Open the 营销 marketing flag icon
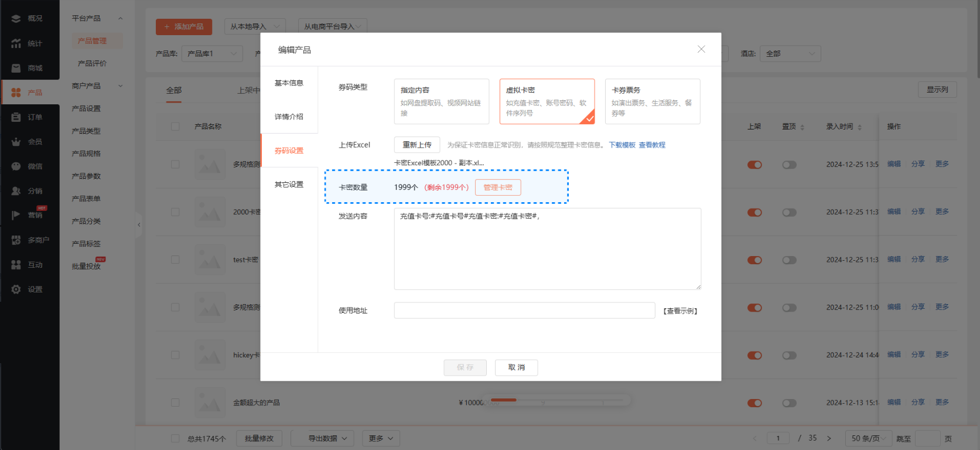The height and width of the screenshot is (450, 980). pyautogui.click(x=16, y=215)
